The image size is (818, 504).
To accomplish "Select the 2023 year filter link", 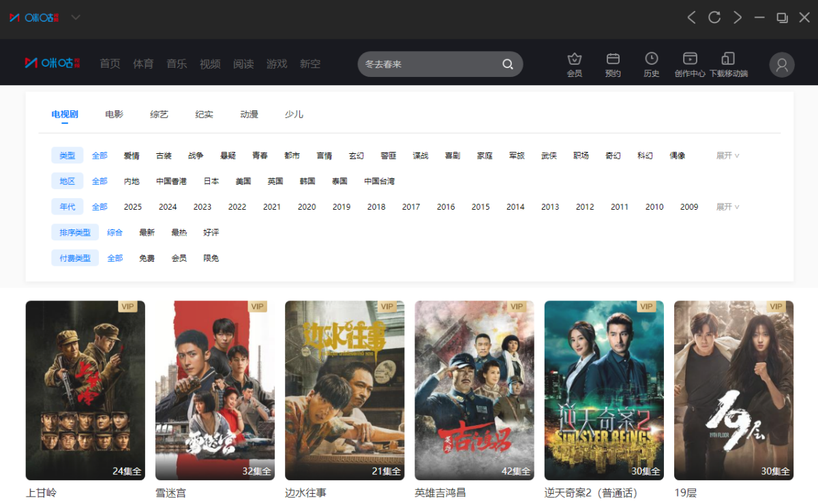I will (202, 206).
